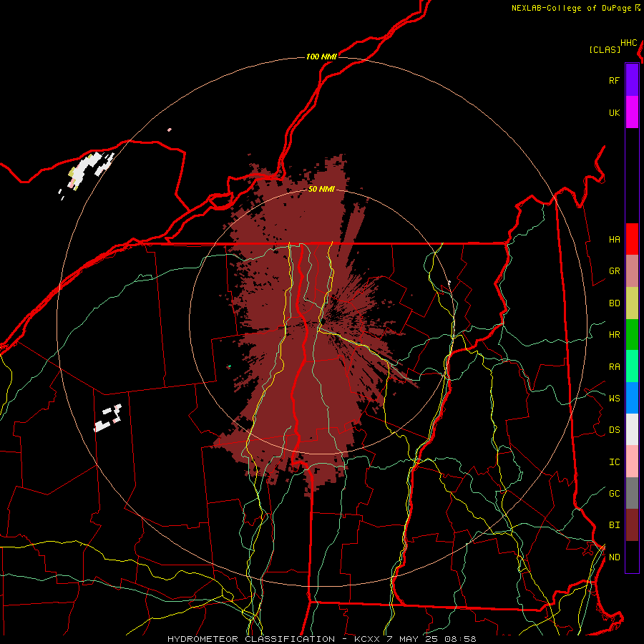The width and height of the screenshot is (644, 644).
Task: Click the DS white legend swatch
Action: pos(632,429)
